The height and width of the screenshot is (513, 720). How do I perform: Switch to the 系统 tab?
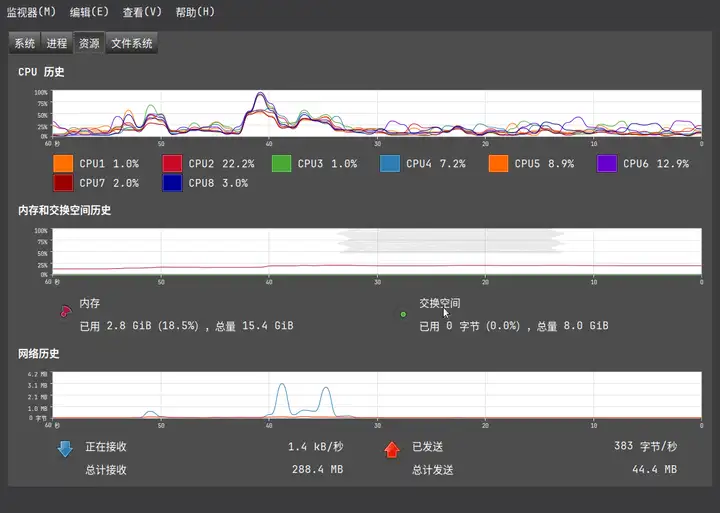pos(24,43)
